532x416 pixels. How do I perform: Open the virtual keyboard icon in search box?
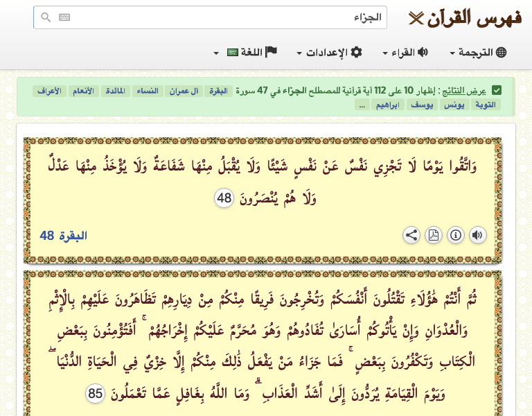click(64, 17)
